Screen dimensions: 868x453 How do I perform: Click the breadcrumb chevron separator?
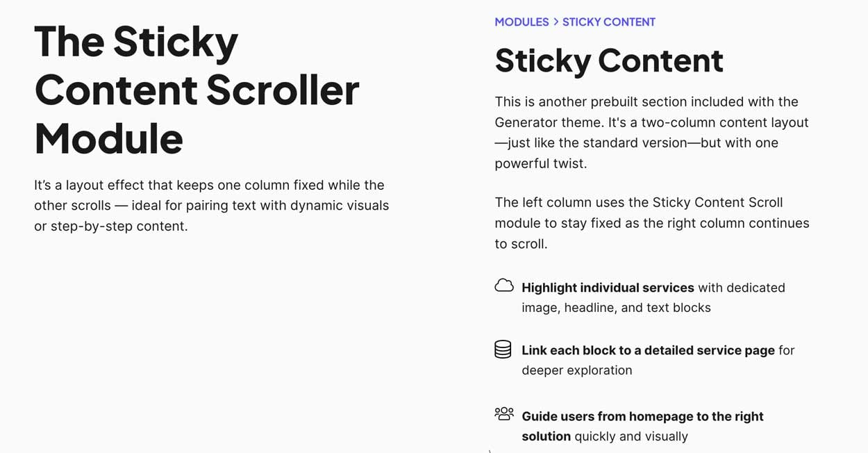(556, 22)
